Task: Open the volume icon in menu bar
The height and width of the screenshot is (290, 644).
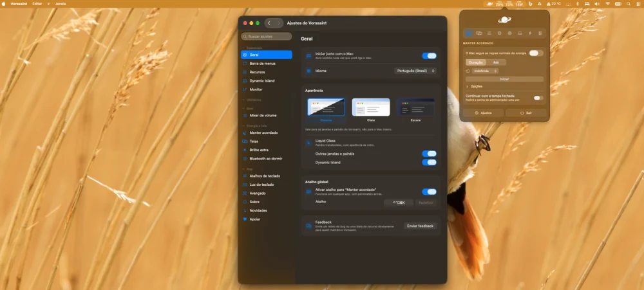Action: point(597,4)
